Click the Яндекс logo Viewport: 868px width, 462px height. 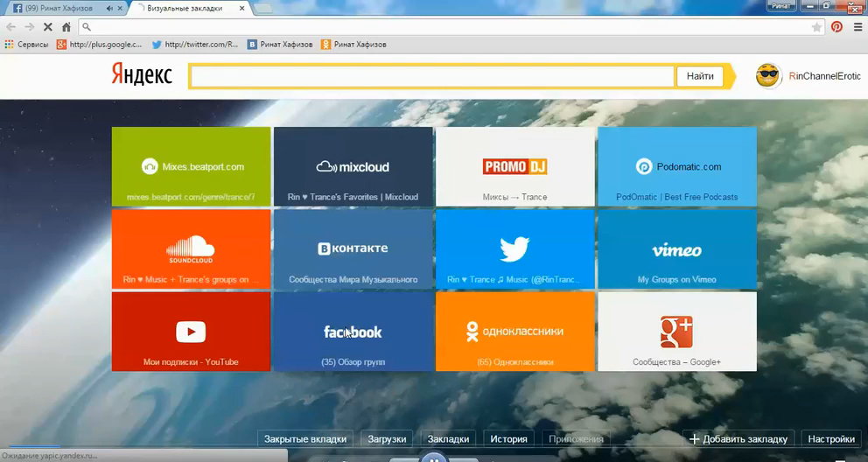click(x=143, y=74)
